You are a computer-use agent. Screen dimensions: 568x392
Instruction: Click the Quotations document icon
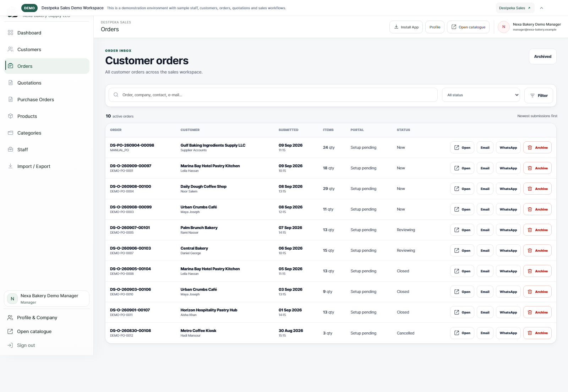pyautogui.click(x=10, y=83)
